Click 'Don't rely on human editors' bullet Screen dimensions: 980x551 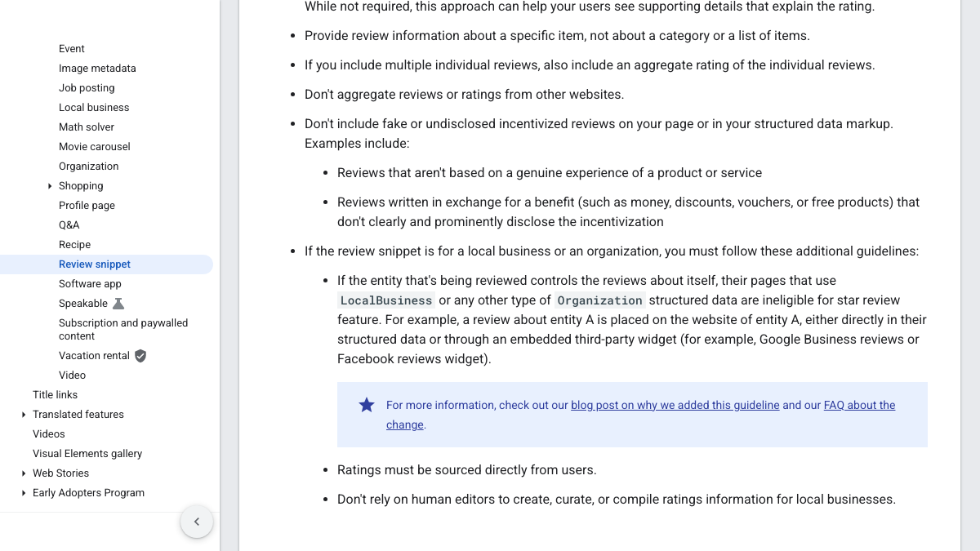617,500
